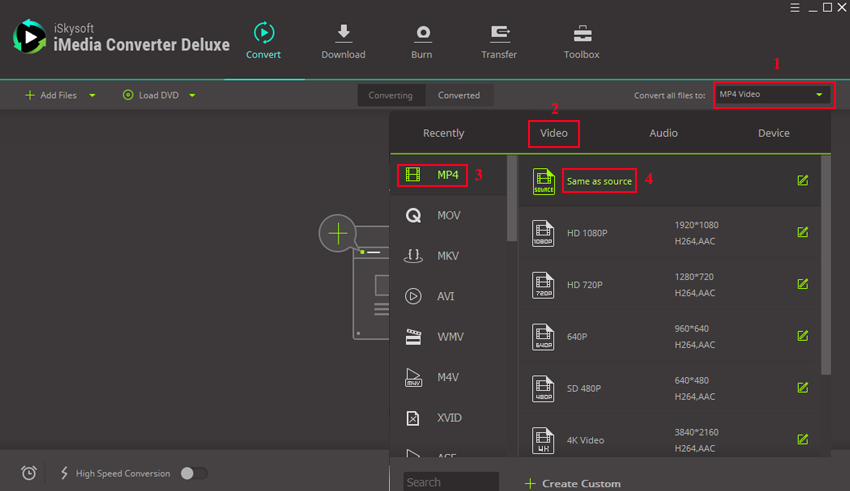Viewport: 850px width, 491px height.
Task: Open the MP4 Video output format dropdown
Action: pyautogui.click(x=772, y=95)
